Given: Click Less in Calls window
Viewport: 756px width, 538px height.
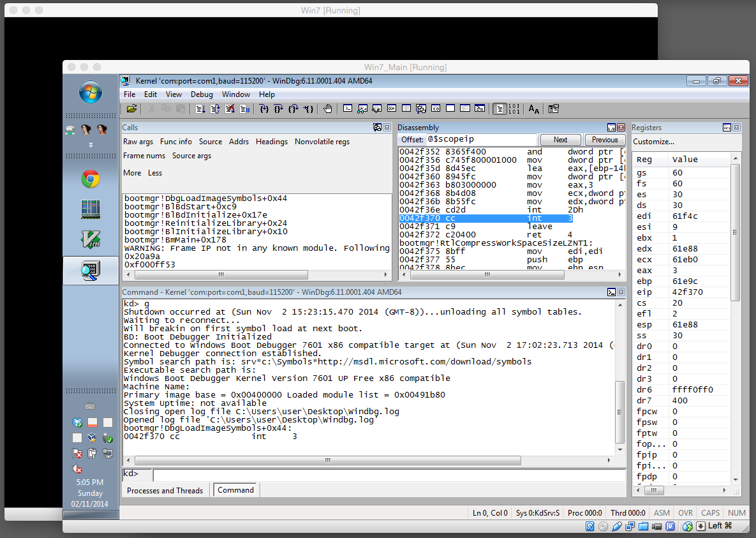Looking at the screenshot, I should [155, 173].
